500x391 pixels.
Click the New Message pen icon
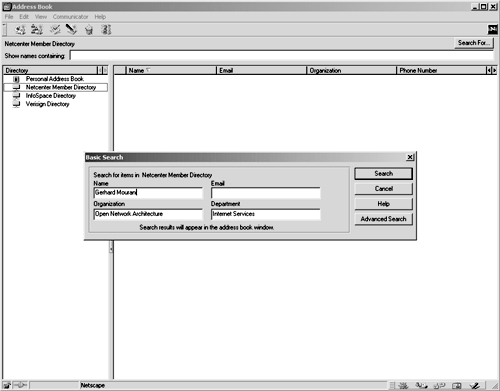pyautogui.click(x=71, y=30)
